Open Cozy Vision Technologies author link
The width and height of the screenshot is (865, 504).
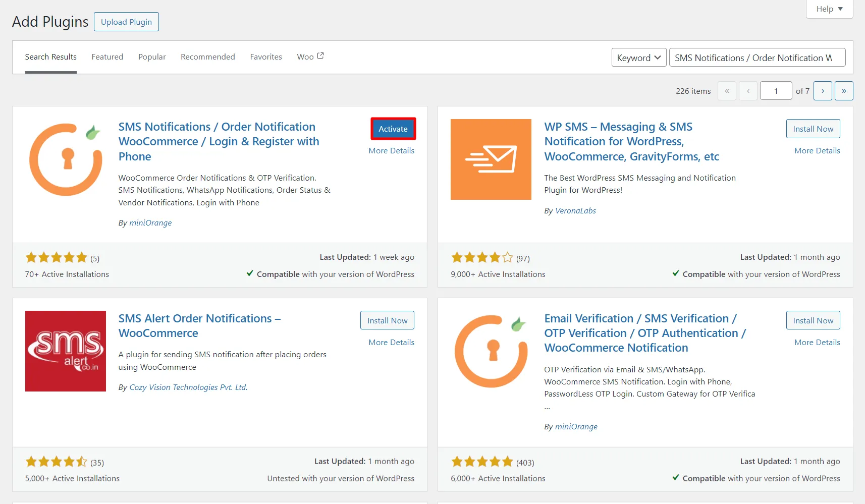pyautogui.click(x=188, y=387)
